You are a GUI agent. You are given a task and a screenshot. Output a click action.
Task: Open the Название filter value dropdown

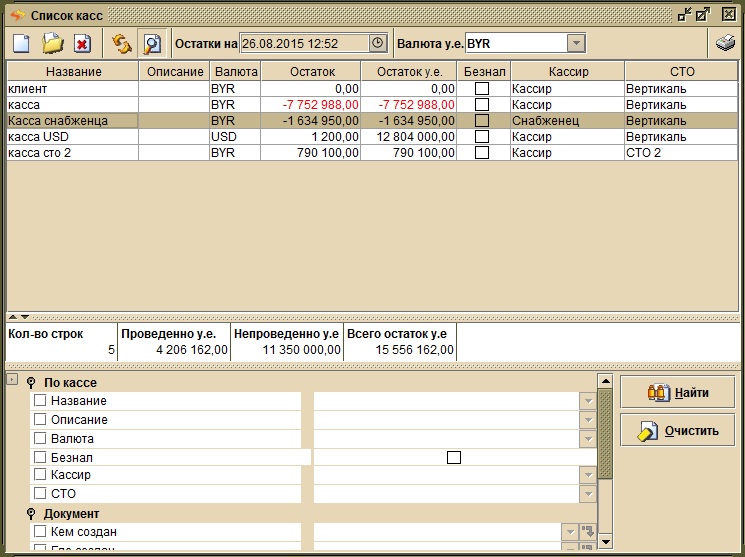[x=588, y=401]
